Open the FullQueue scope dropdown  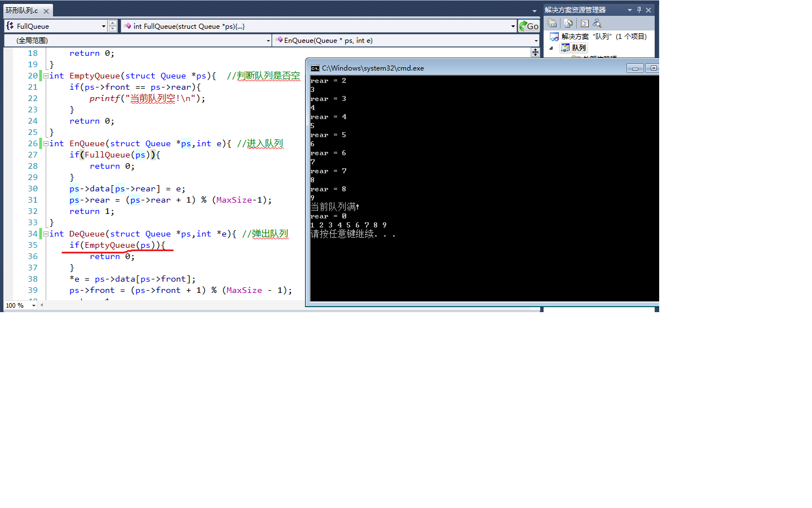click(104, 26)
